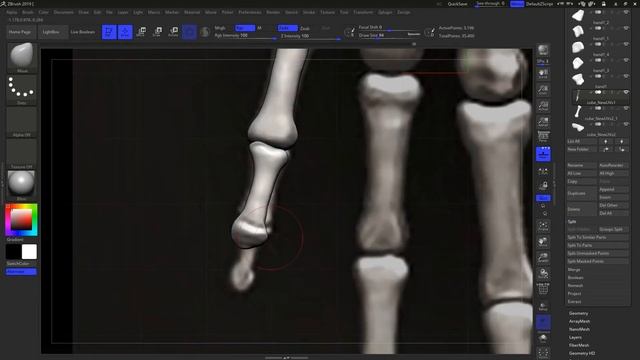
Task: Expand the ArrayMesh palette
Action: coord(580,321)
